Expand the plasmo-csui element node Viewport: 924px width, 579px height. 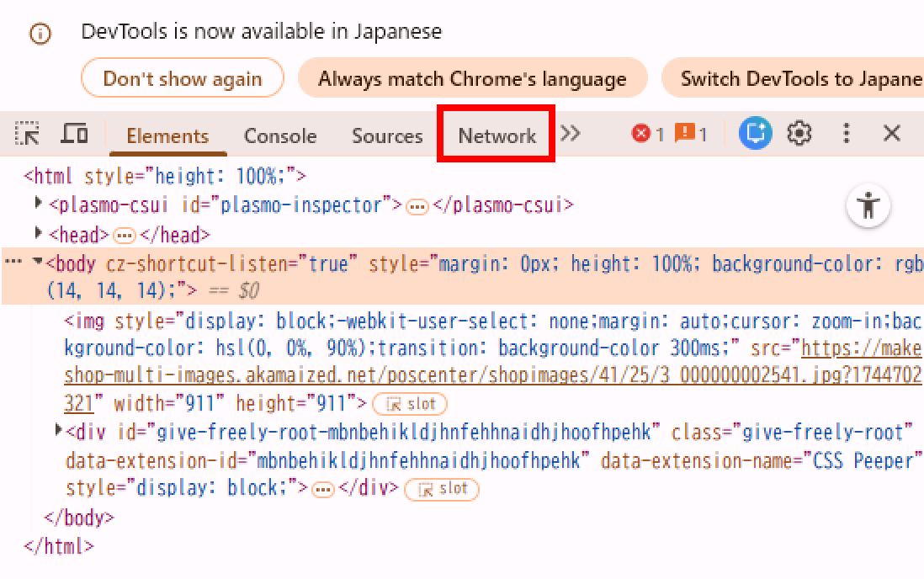tap(39, 204)
